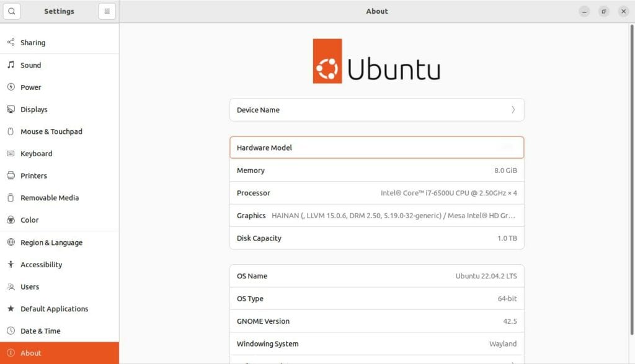Open the hamburger menu in Settings titlebar

pos(107,11)
